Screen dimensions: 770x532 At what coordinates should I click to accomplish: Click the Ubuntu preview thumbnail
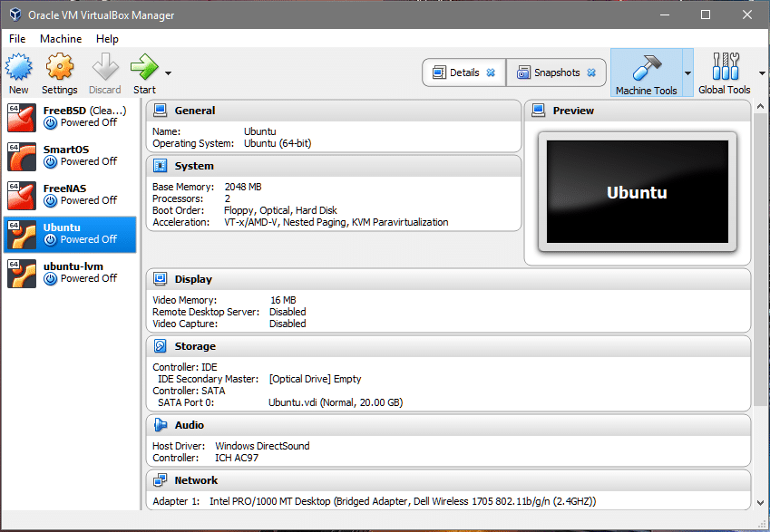(x=637, y=193)
